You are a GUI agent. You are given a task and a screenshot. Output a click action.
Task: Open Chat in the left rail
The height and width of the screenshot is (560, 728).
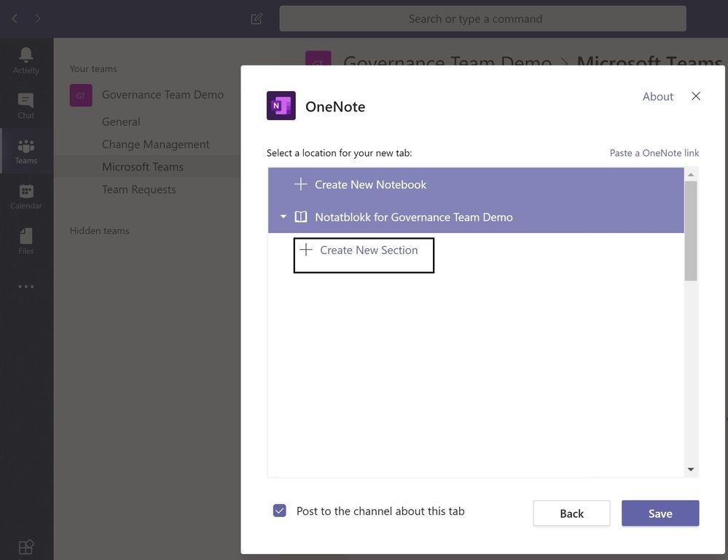point(26,106)
